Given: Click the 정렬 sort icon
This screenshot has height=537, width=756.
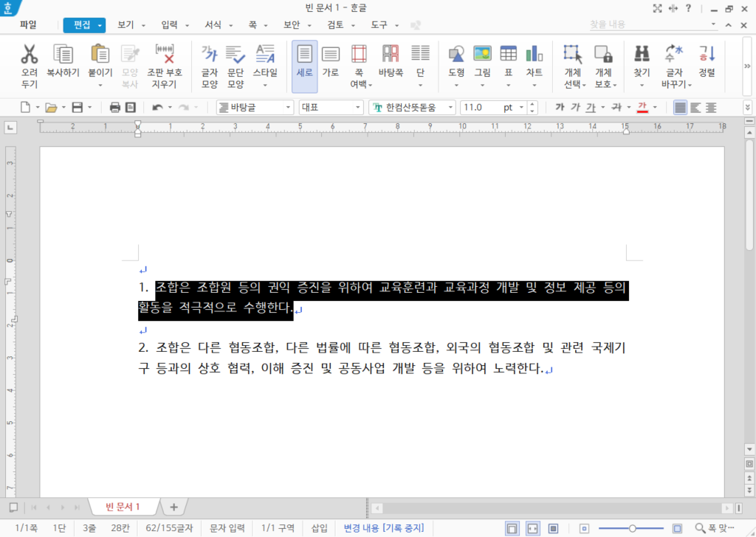Looking at the screenshot, I should [707, 55].
